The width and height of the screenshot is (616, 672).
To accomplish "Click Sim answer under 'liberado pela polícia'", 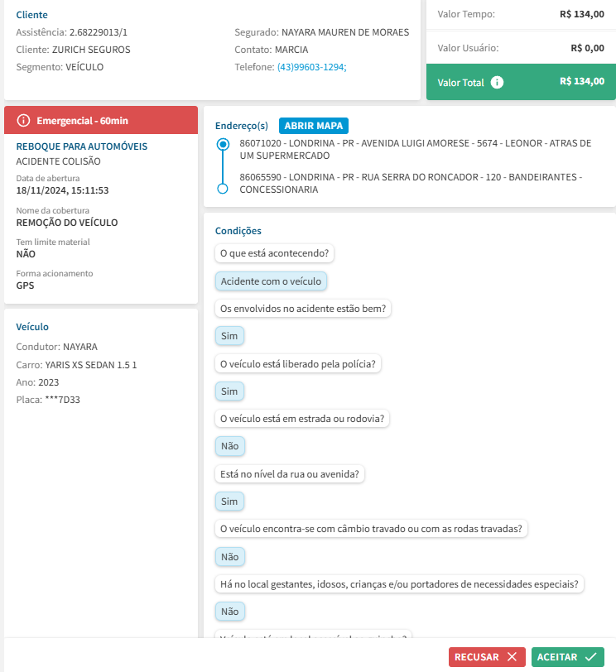I will pyautogui.click(x=229, y=391).
